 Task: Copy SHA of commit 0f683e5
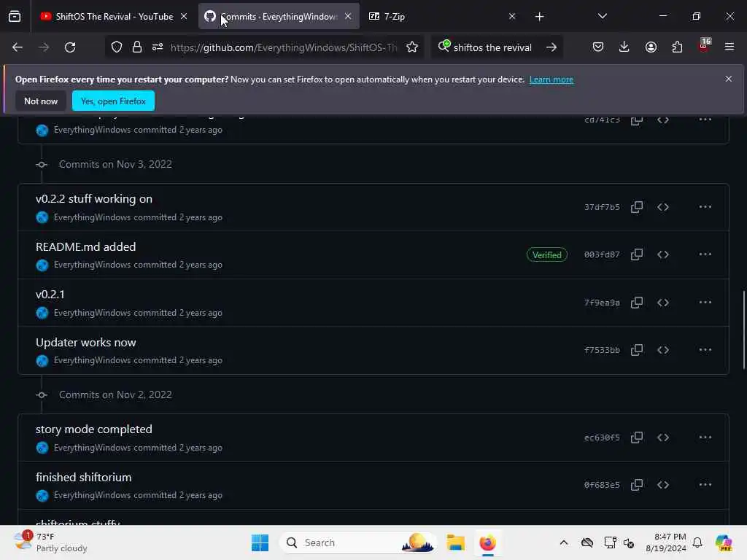(636, 485)
